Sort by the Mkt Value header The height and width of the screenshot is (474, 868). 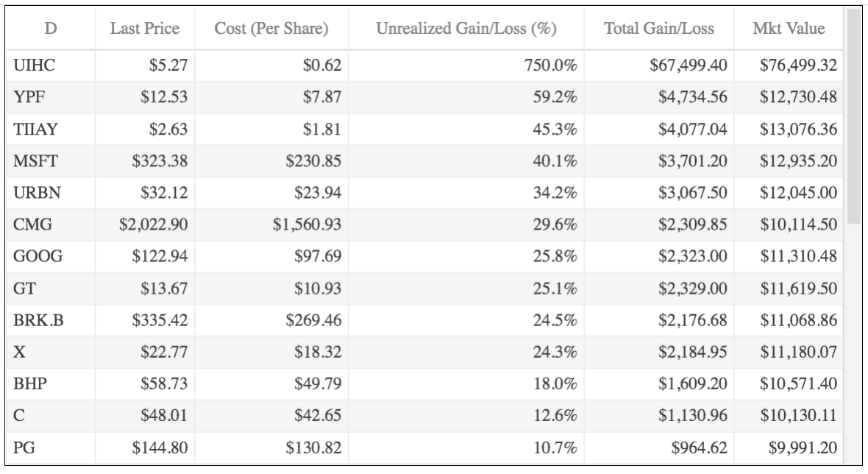(x=789, y=29)
